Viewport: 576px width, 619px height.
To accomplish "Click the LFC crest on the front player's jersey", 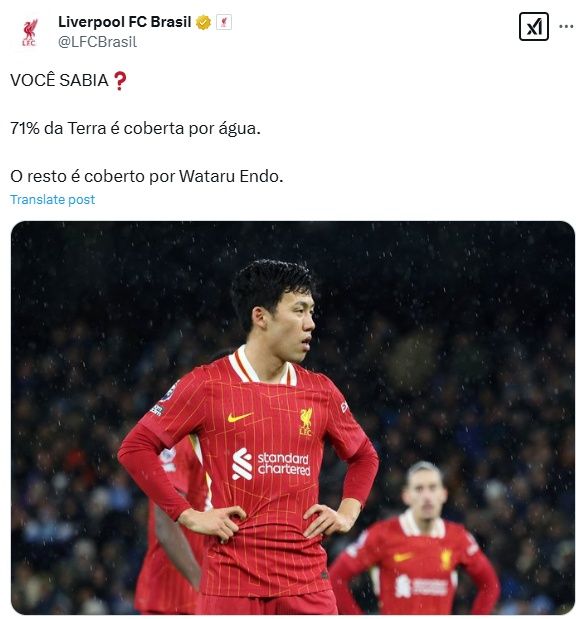I will (305, 422).
